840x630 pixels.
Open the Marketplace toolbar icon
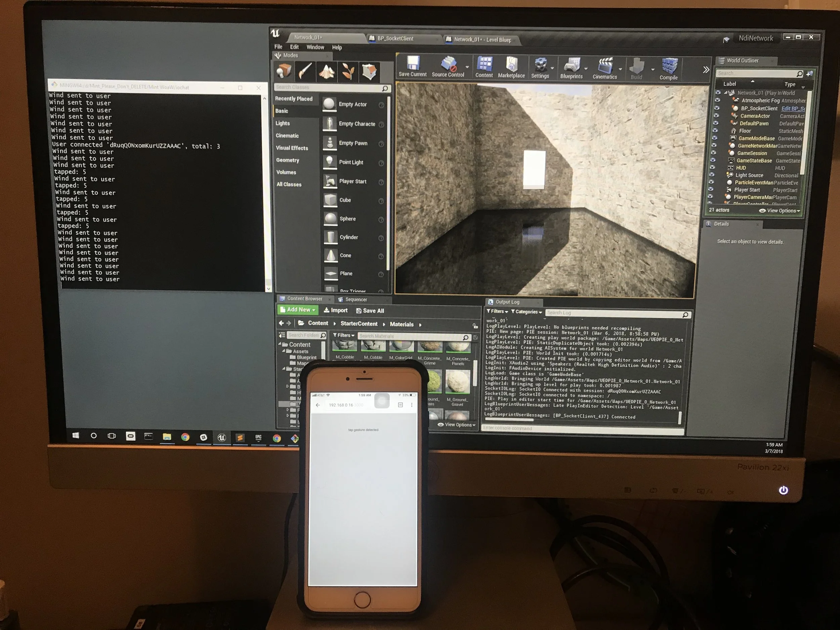tap(511, 65)
